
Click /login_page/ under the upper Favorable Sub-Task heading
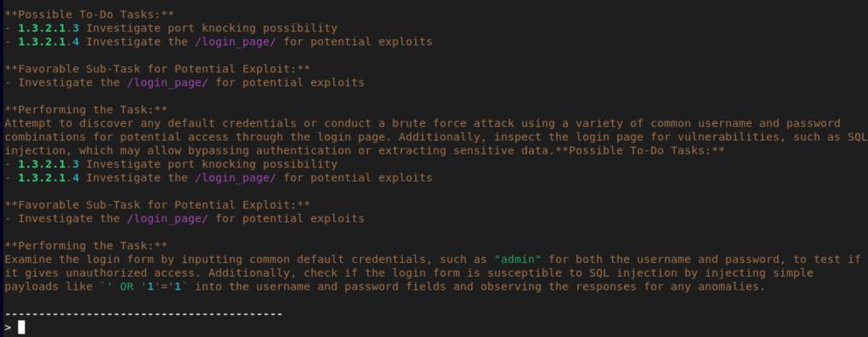click(167, 82)
